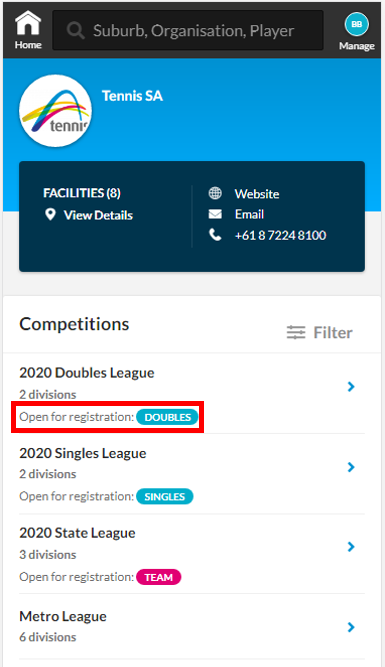Open the Website link
Image resolution: width=385 pixels, height=667 pixels.
coord(257,194)
